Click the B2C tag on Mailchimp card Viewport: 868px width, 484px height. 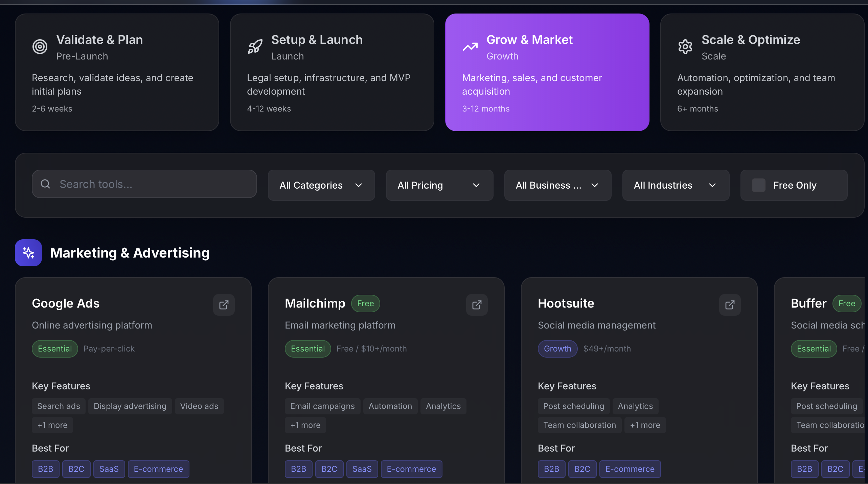[x=329, y=469]
